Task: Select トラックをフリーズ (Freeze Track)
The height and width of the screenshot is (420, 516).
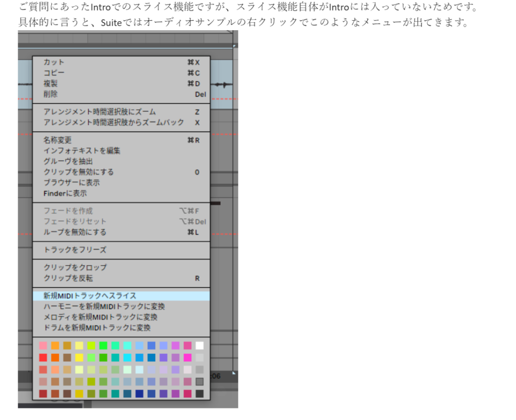Action: (75, 250)
